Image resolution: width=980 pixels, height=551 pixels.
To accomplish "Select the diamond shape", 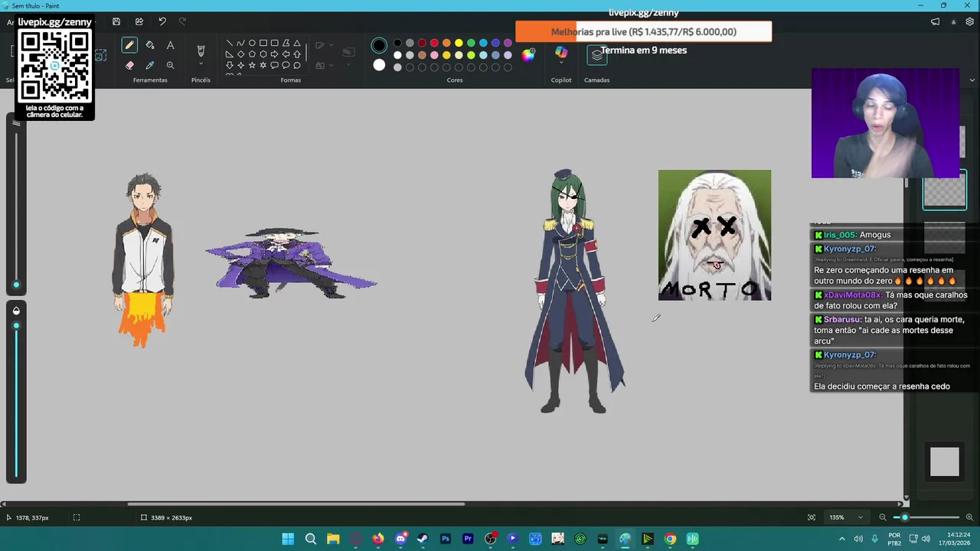I will 240,54.
